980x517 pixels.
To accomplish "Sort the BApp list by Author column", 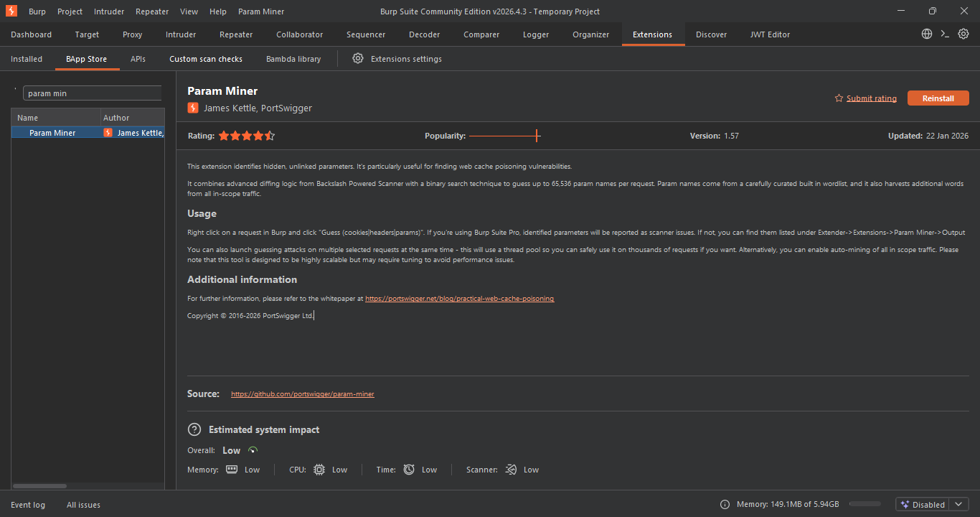I will pos(133,118).
